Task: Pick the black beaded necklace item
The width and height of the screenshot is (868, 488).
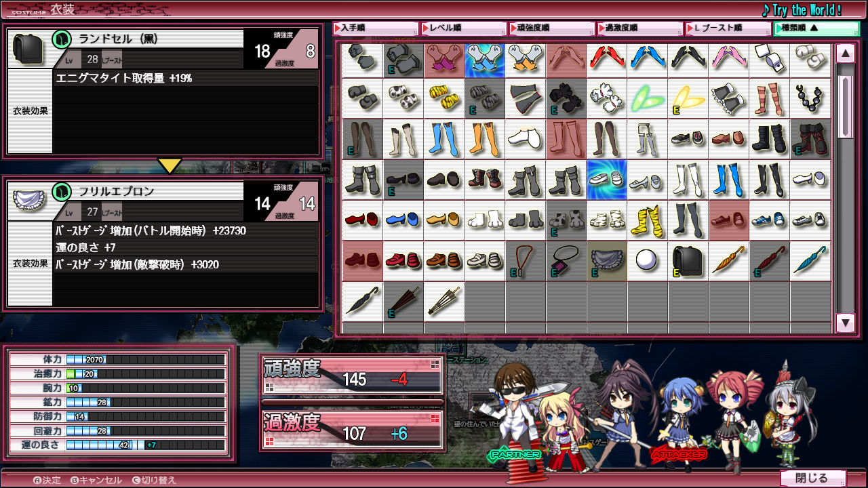Action: click(x=810, y=98)
